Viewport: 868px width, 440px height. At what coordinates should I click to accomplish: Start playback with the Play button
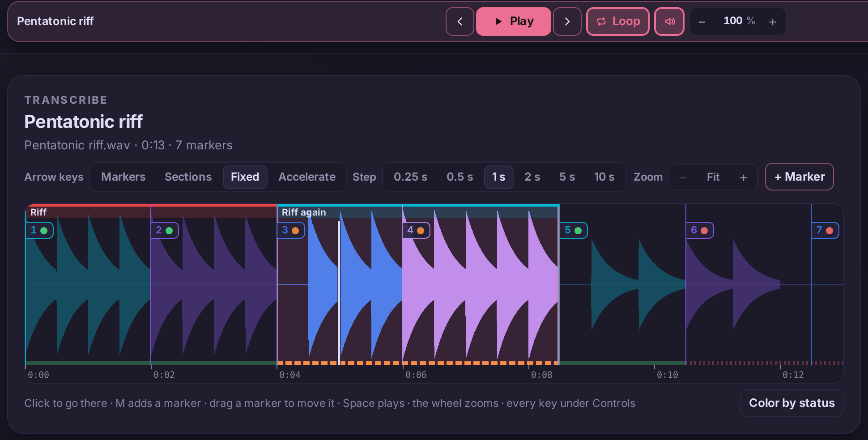point(513,21)
